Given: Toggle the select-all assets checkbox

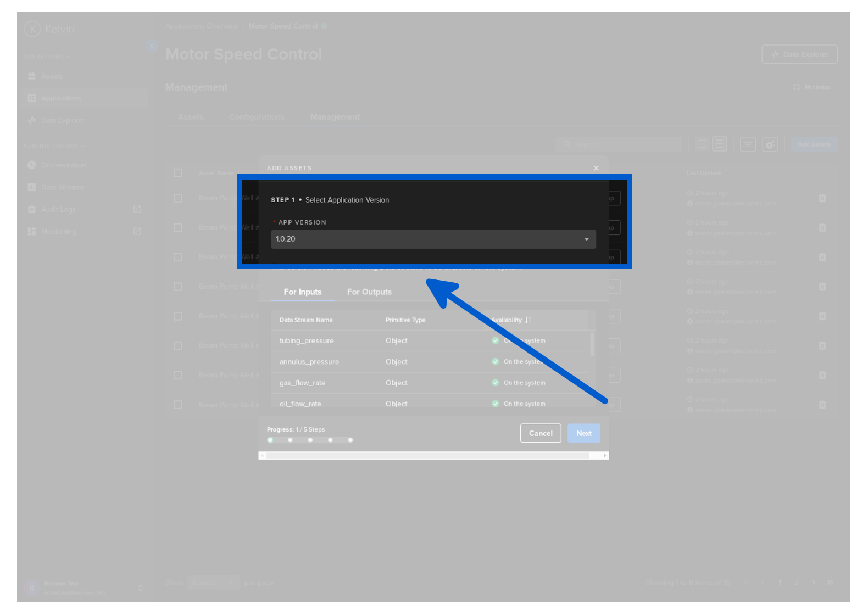Looking at the screenshot, I should 178,173.
